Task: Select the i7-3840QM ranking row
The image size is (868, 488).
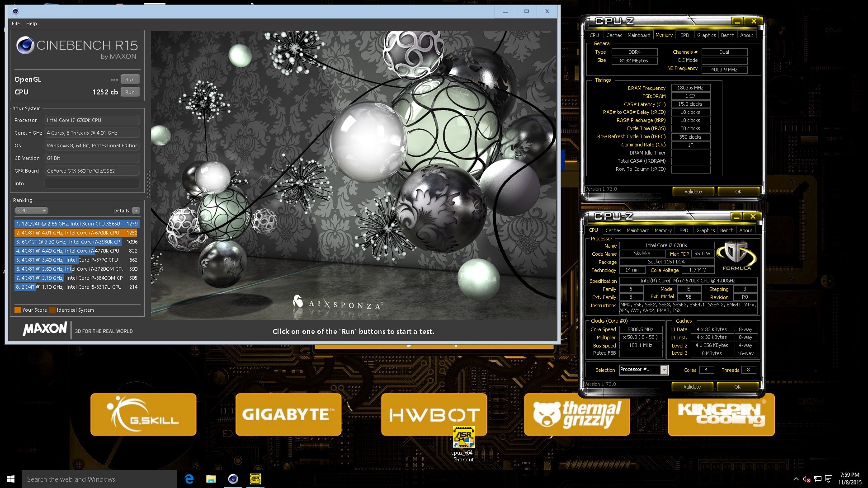Action: [x=77, y=278]
